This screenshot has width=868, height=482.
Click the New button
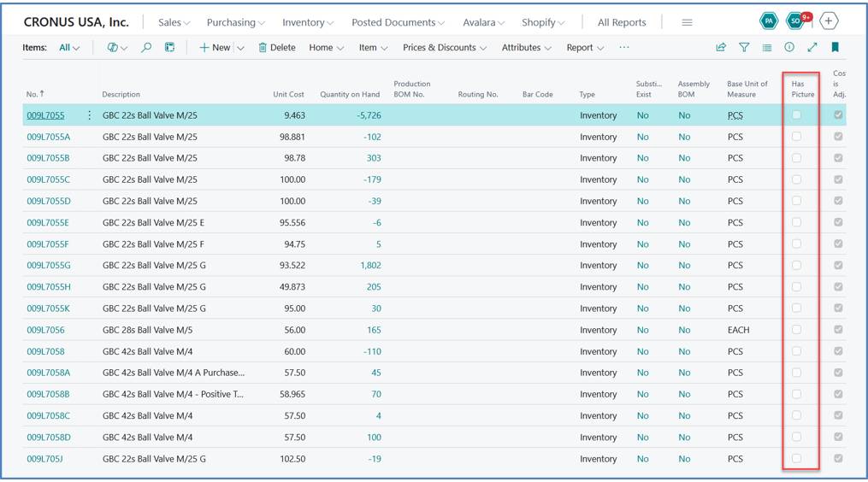pyautogui.click(x=215, y=48)
